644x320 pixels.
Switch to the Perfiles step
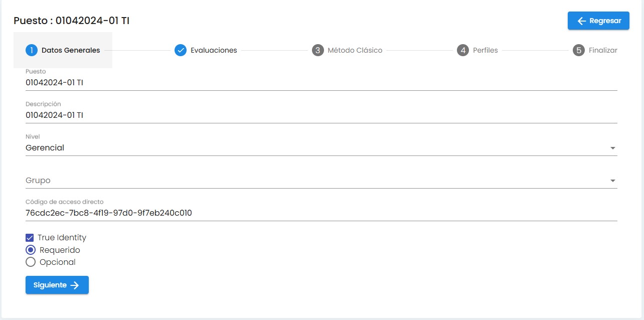[485, 50]
